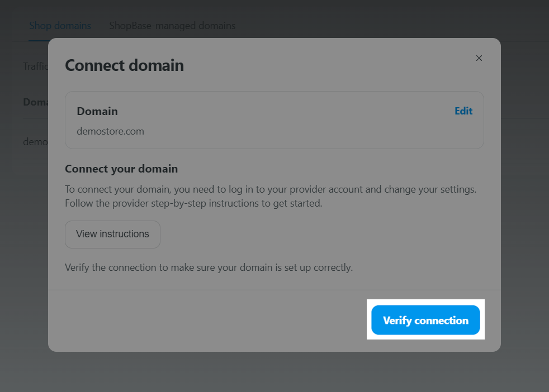Click the background Domain column header
549x392 pixels.
click(x=35, y=102)
